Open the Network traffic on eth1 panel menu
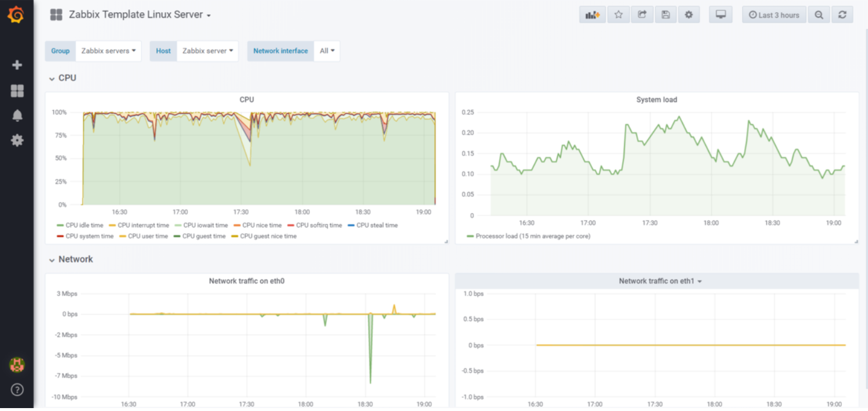Image resolution: width=868 pixels, height=411 pixels. pos(660,281)
